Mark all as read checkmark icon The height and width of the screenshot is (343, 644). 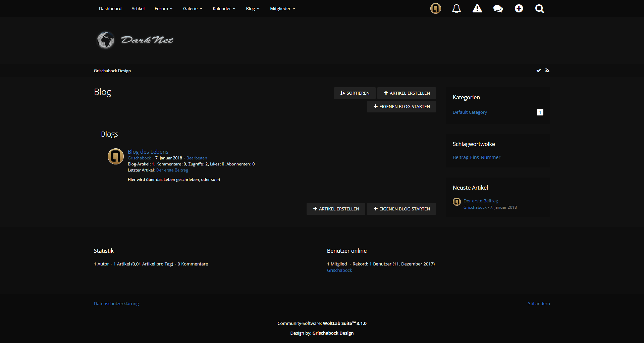tap(538, 70)
